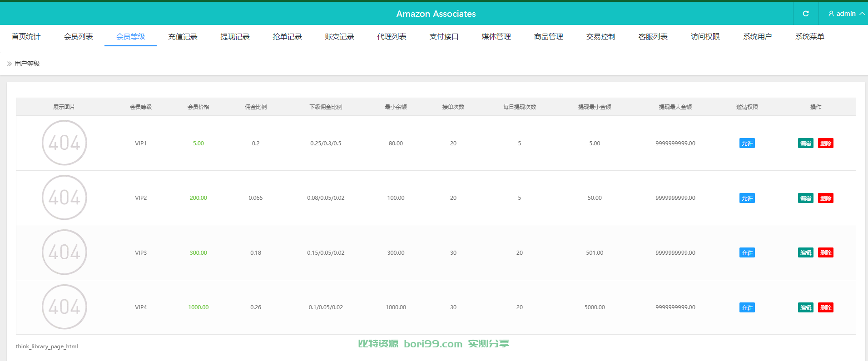The image size is (868, 361).
Task: Open 系统菜单 tab
Action: pyautogui.click(x=809, y=36)
